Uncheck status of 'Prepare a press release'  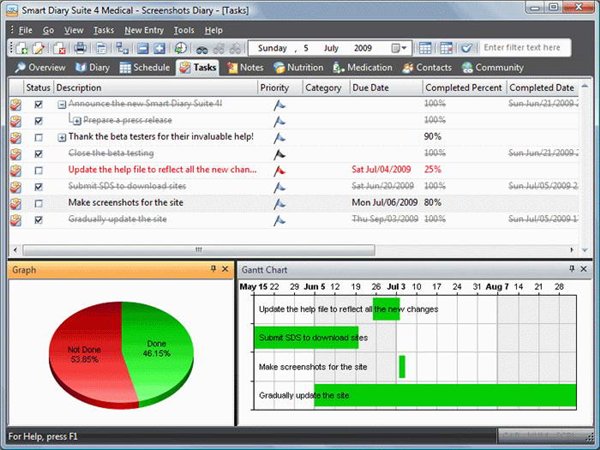pyautogui.click(x=38, y=121)
